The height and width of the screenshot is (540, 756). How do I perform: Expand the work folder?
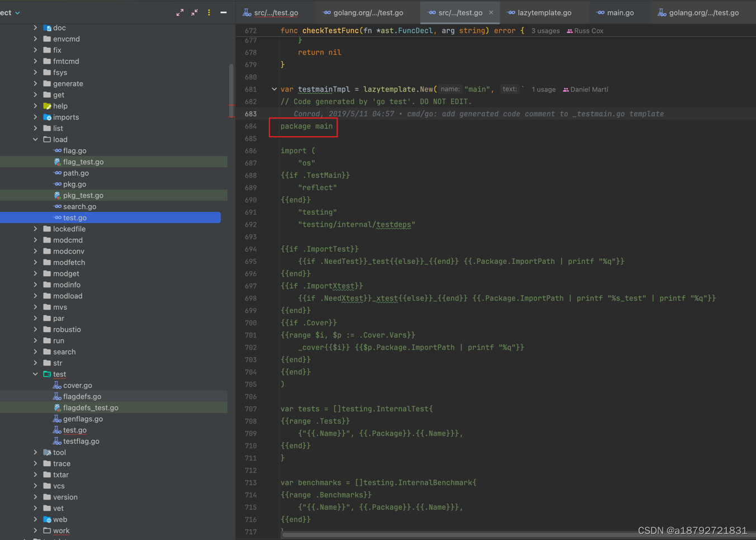pyautogui.click(x=35, y=530)
